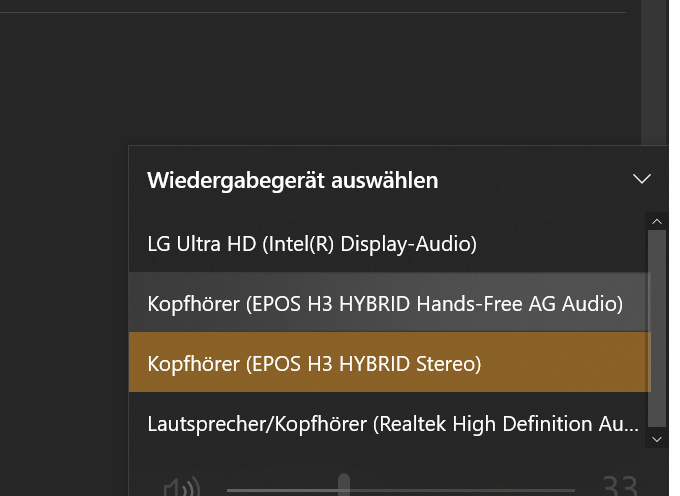Choose EPOS H3 HYBRID Hands-Free AG Audio
The width and height of the screenshot is (680, 496).
(385, 303)
